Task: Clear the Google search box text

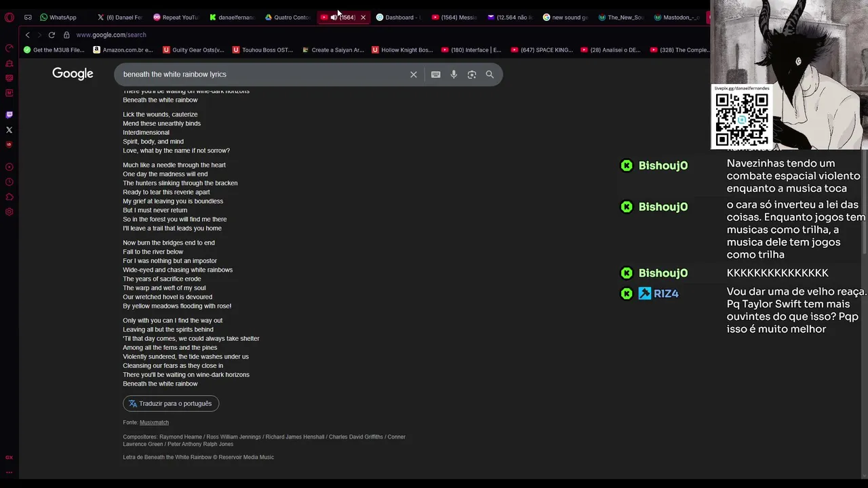Action: point(414,75)
